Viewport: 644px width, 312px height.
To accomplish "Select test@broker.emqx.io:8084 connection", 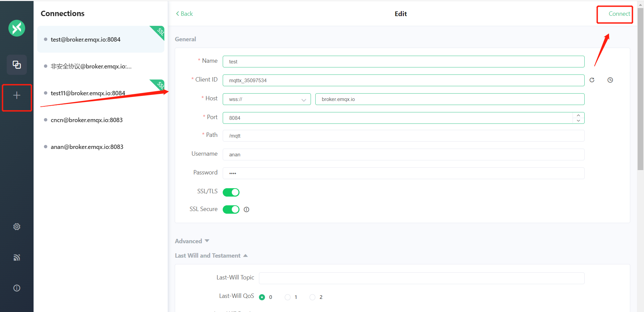I will pyautogui.click(x=101, y=39).
